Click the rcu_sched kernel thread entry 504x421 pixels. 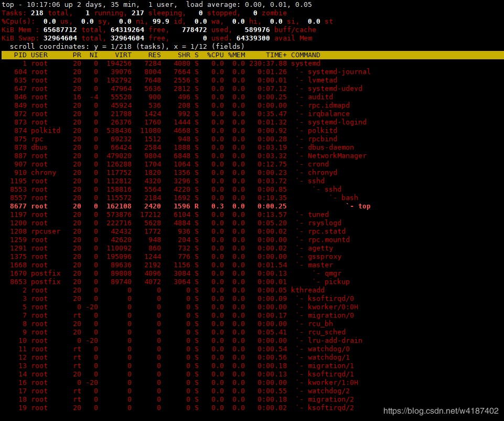pos(326,332)
